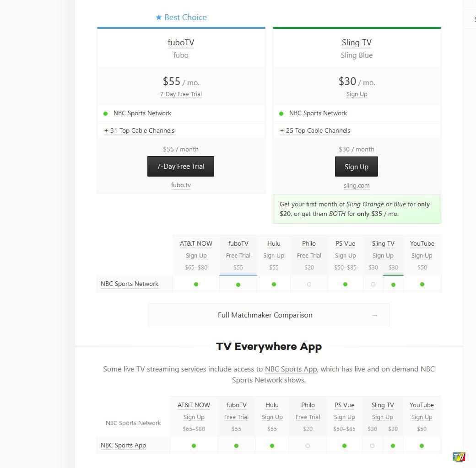This screenshot has height=468, width=476.
Task: Click the TV logo icon in corner
Action: (x=459, y=457)
